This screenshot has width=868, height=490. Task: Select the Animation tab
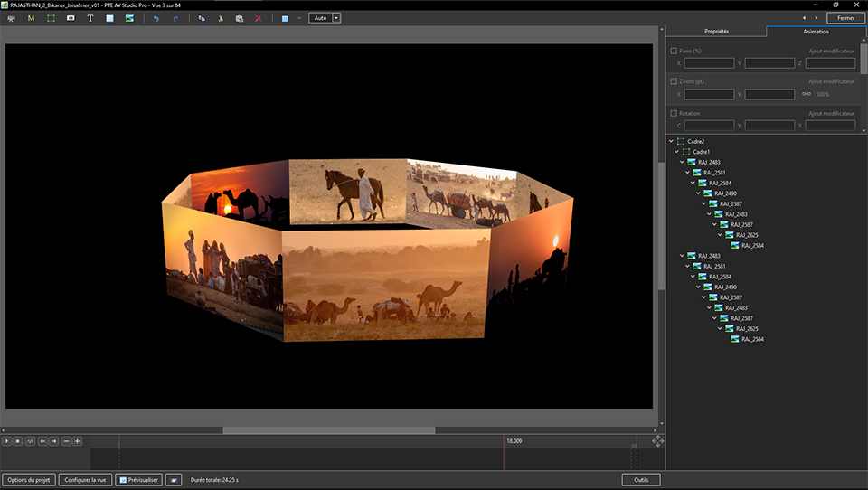click(x=816, y=32)
